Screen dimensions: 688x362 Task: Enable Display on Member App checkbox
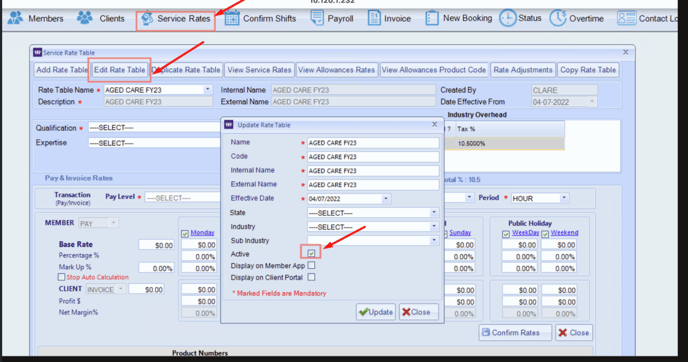point(311,265)
